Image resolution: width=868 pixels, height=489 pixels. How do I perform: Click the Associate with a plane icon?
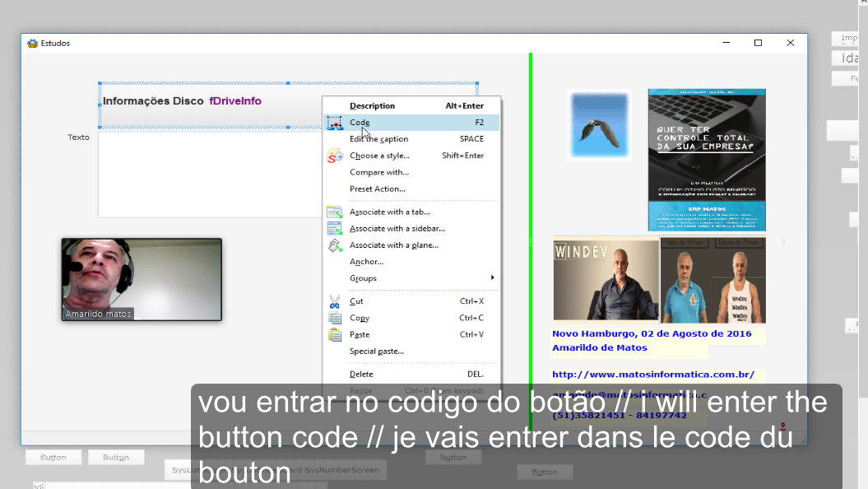coord(335,245)
